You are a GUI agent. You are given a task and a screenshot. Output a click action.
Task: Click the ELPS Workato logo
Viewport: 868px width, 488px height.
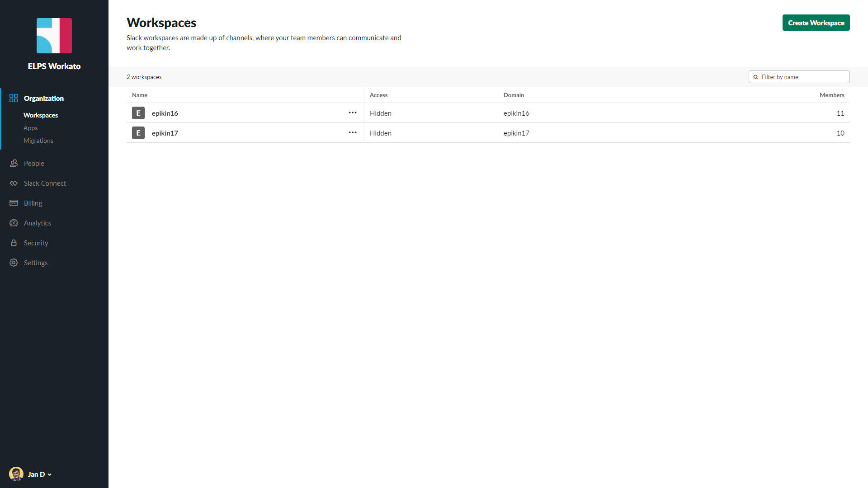pyautogui.click(x=54, y=35)
